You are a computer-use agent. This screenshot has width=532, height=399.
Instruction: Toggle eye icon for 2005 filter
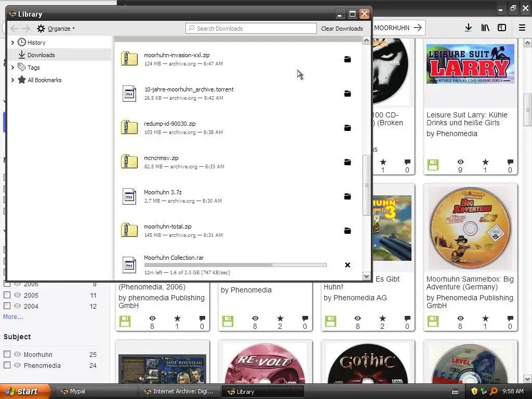(x=17, y=295)
